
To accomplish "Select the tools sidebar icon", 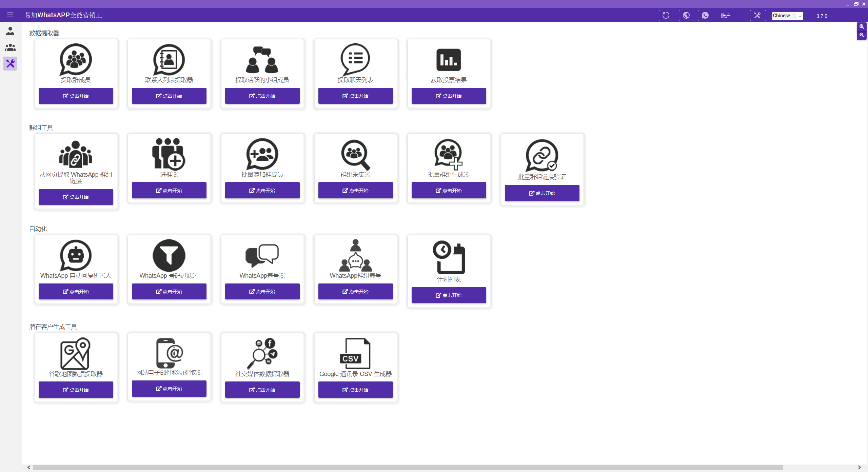I will tap(10, 63).
